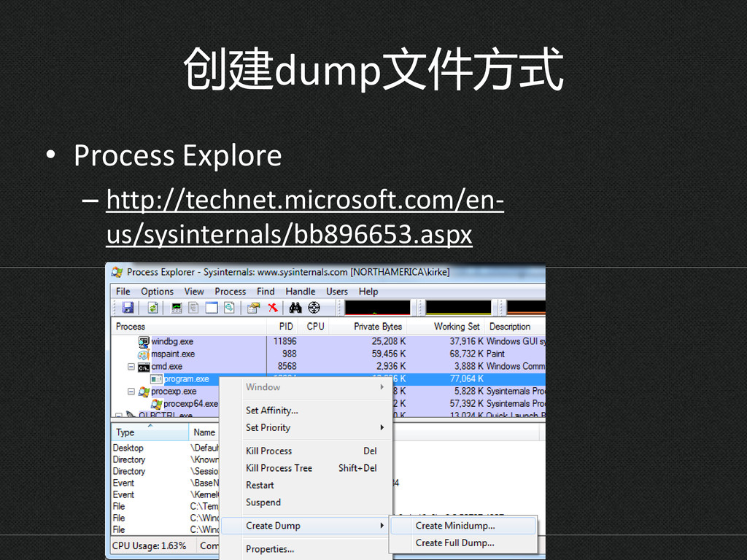
Task: Collapse the cmd.exe process tree node
Action: pos(131,367)
